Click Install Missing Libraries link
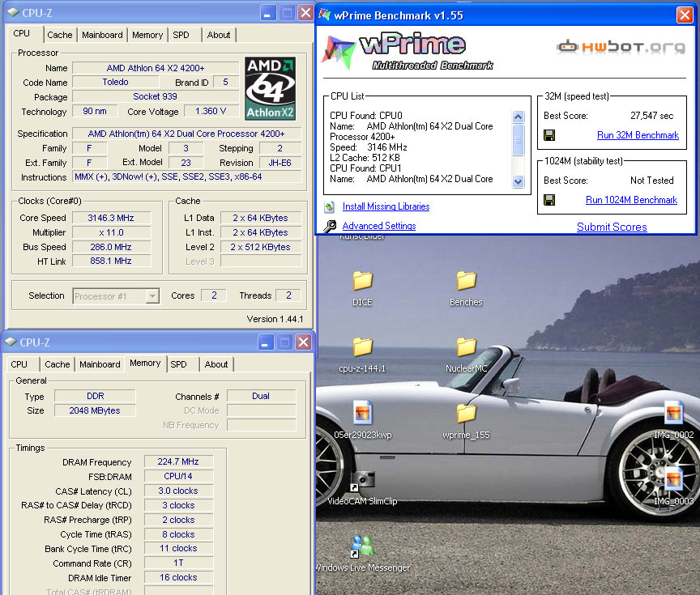The height and width of the screenshot is (595, 700). click(386, 206)
